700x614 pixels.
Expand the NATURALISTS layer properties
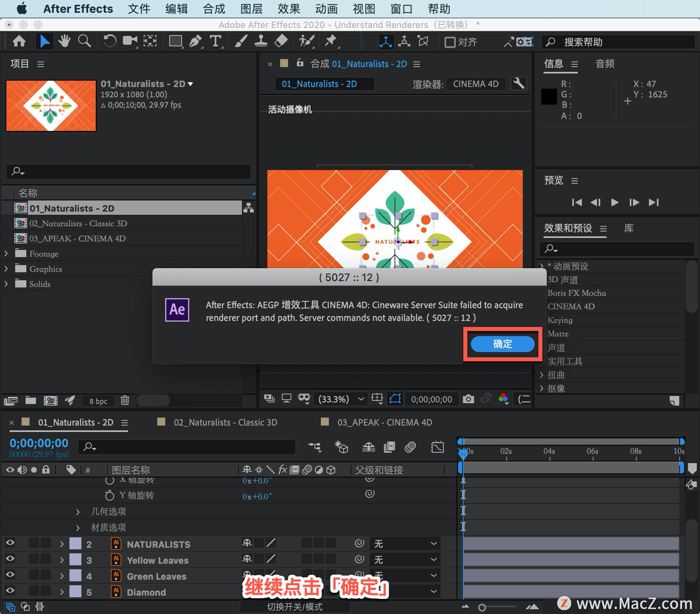pyautogui.click(x=61, y=544)
